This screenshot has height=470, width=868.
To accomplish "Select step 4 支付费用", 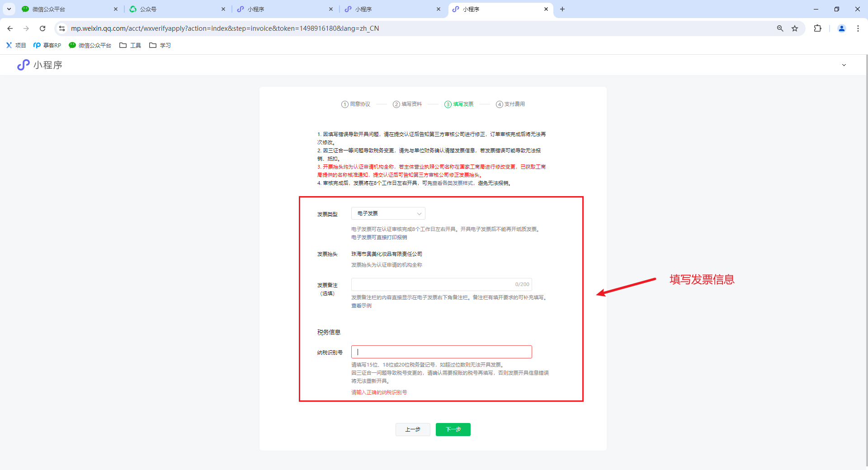I will [x=510, y=104].
